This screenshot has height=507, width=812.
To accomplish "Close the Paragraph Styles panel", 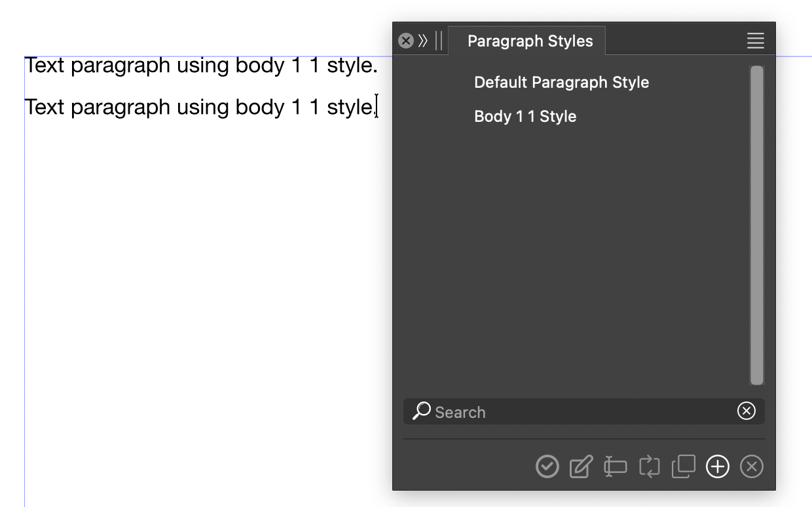I will [x=406, y=41].
